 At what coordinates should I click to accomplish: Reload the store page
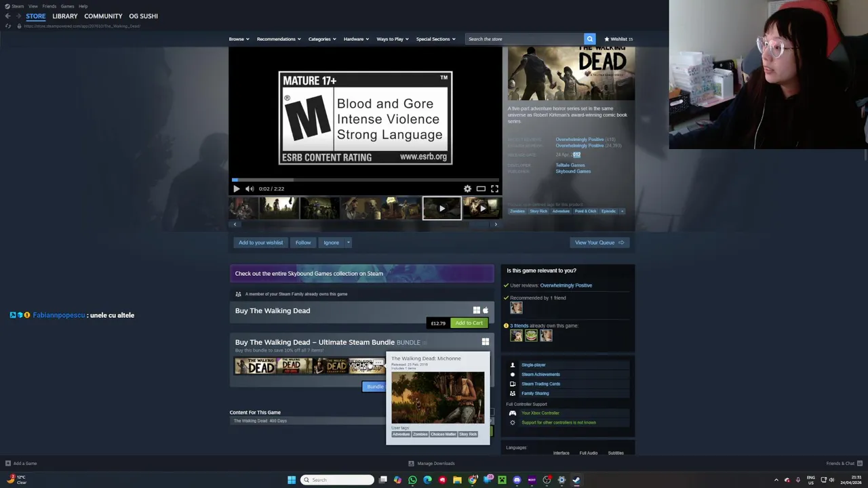[8, 26]
